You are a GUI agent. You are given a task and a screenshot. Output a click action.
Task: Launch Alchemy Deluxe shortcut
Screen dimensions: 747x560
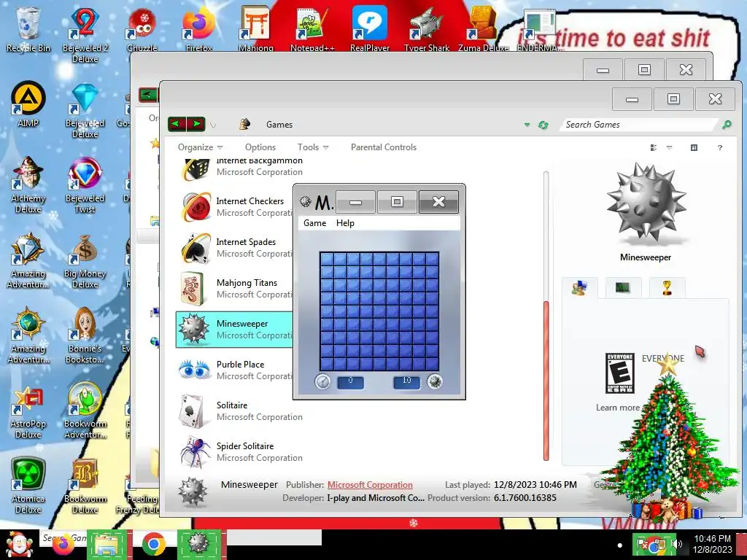point(28,185)
